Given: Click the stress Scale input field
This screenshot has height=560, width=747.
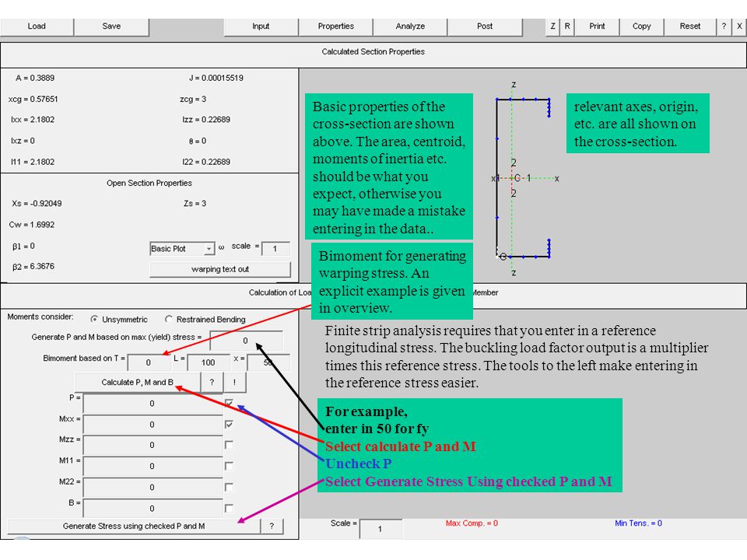Looking at the screenshot, I should [x=381, y=529].
